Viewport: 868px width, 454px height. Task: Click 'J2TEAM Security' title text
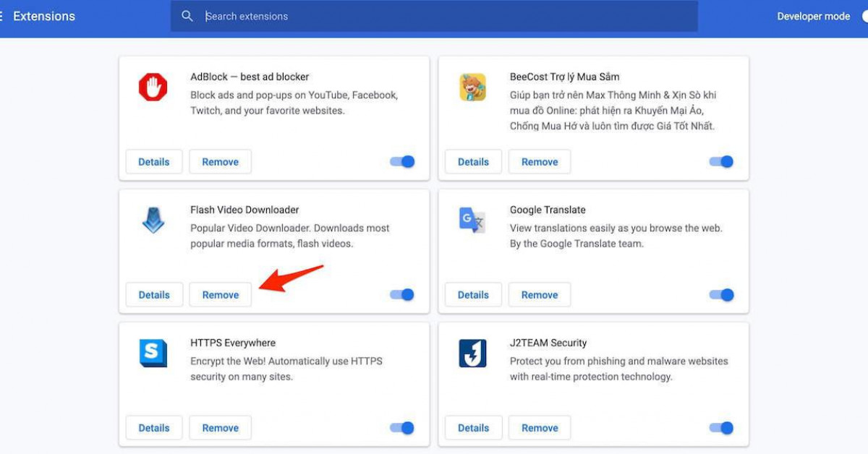pyautogui.click(x=548, y=343)
